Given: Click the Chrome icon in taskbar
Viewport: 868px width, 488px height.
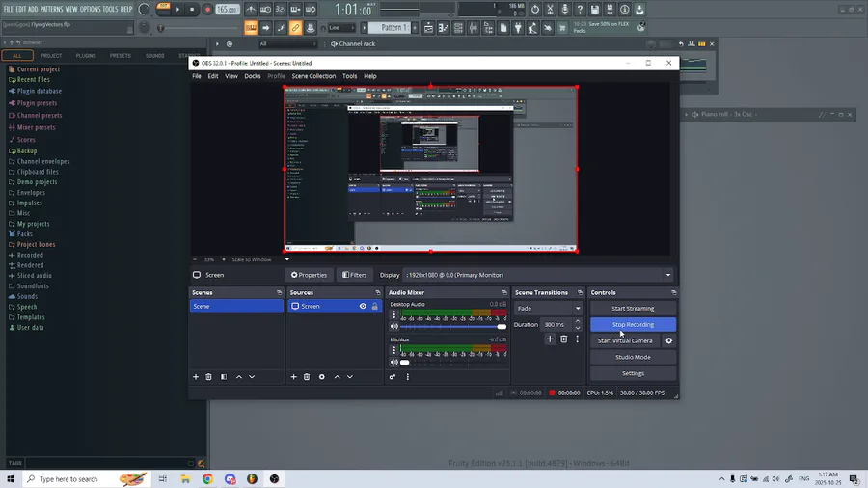Looking at the screenshot, I should [x=207, y=479].
